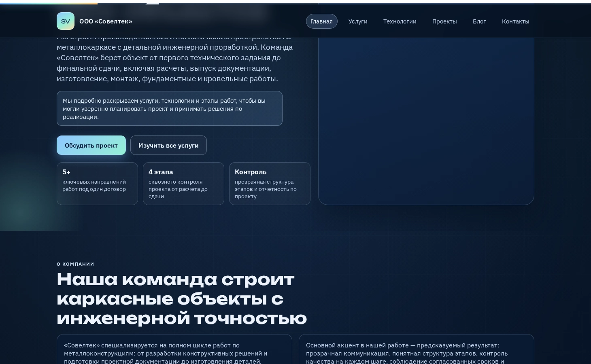Click the О КОМПАНИИ section label
The width and height of the screenshot is (591, 364).
75,264
